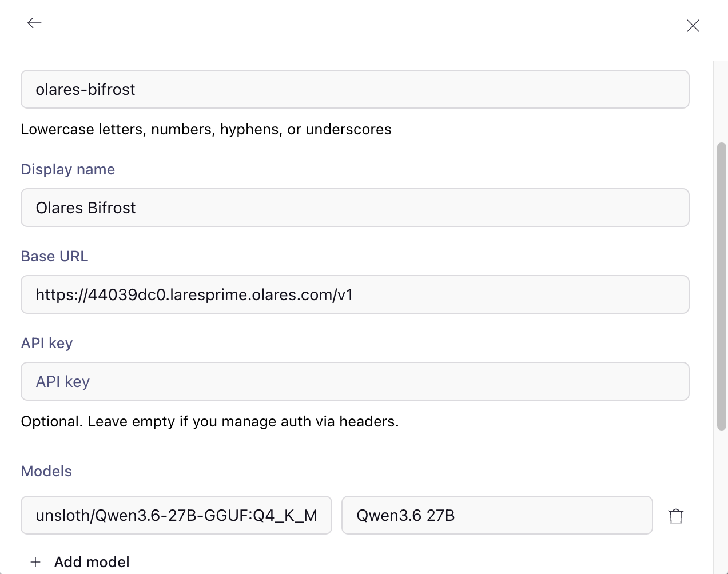This screenshot has width=728, height=574.
Task: Close the provider settings dialog
Action: (693, 26)
